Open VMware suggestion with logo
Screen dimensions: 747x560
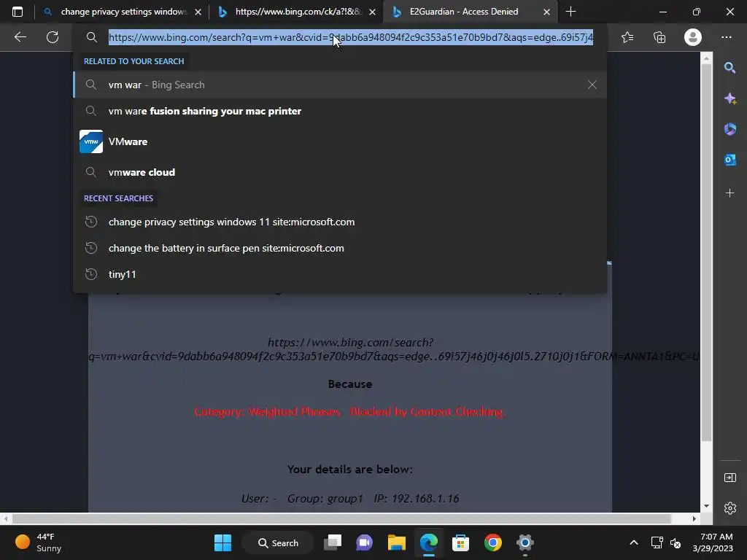click(x=340, y=141)
